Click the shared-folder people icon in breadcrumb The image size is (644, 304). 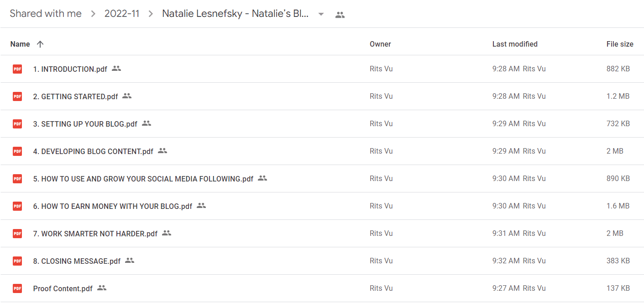pos(340,15)
